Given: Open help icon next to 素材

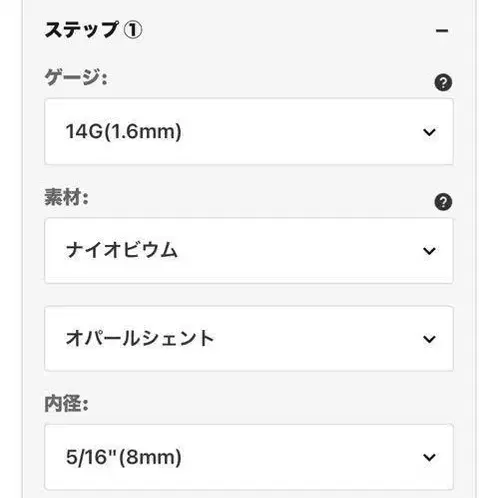Looking at the screenshot, I should tap(443, 202).
